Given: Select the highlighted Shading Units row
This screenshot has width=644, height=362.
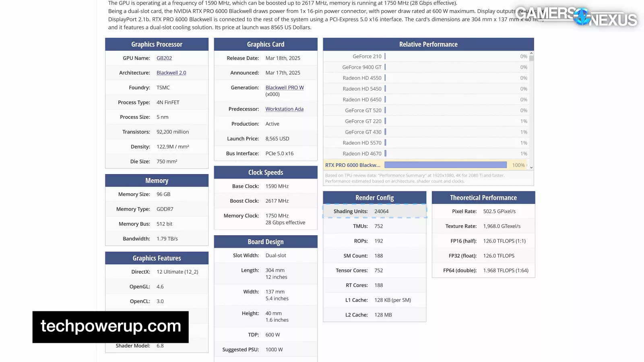Looking at the screenshot, I should tap(374, 212).
